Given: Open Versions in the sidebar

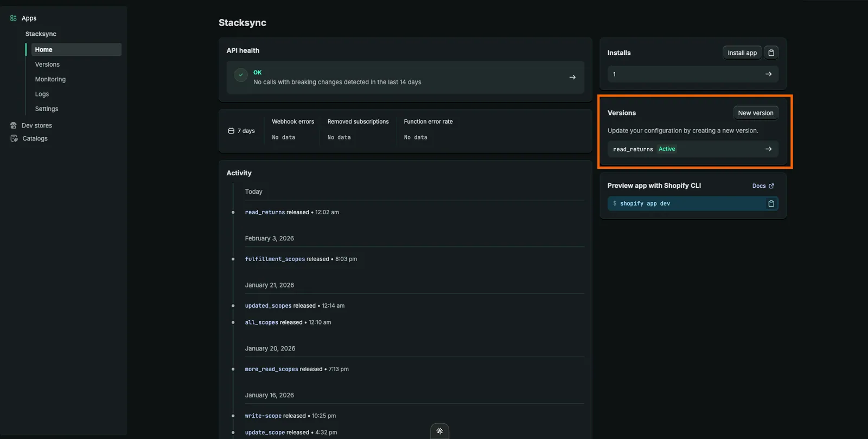Looking at the screenshot, I should pos(47,65).
